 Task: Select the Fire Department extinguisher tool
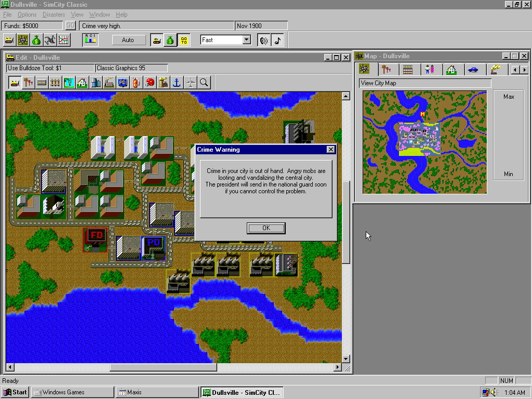pyautogui.click(x=136, y=83)
